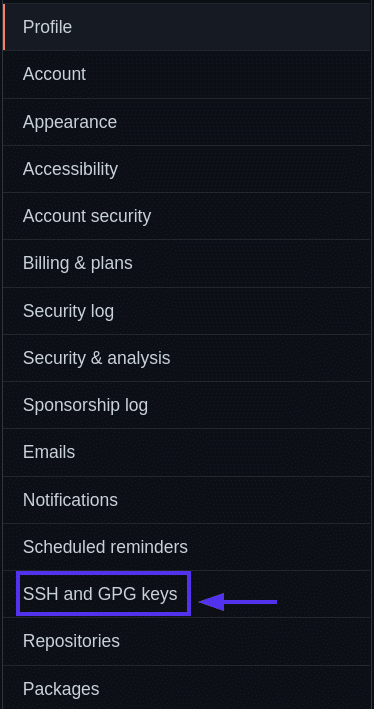Open Billing & plans

[186, 263]
